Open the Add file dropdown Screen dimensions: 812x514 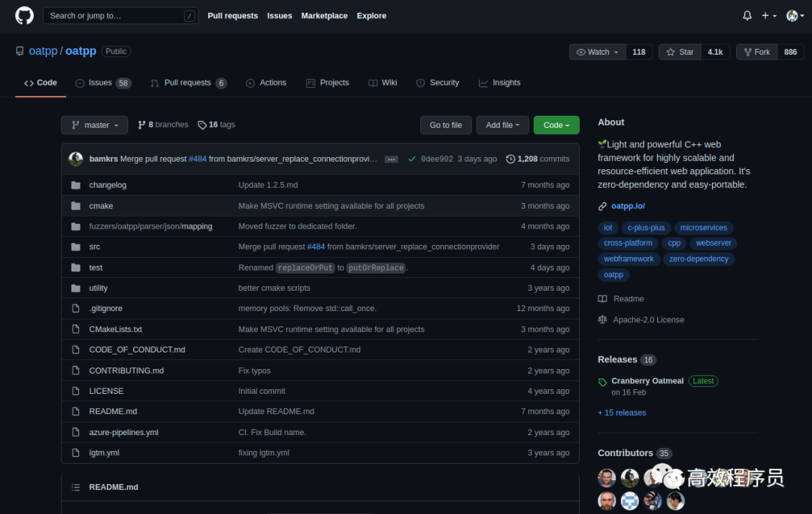pos(502,125)
